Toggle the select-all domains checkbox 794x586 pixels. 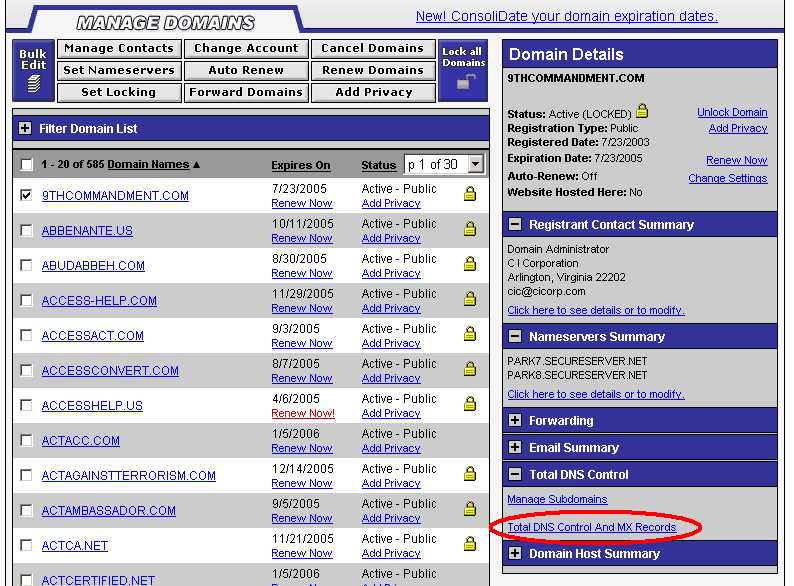[x=26, y=165]
